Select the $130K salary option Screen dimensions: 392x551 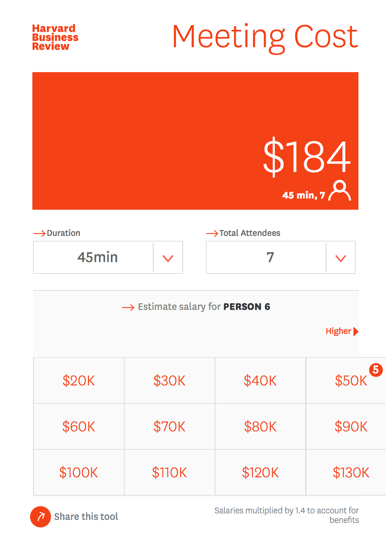click(346, 473)
